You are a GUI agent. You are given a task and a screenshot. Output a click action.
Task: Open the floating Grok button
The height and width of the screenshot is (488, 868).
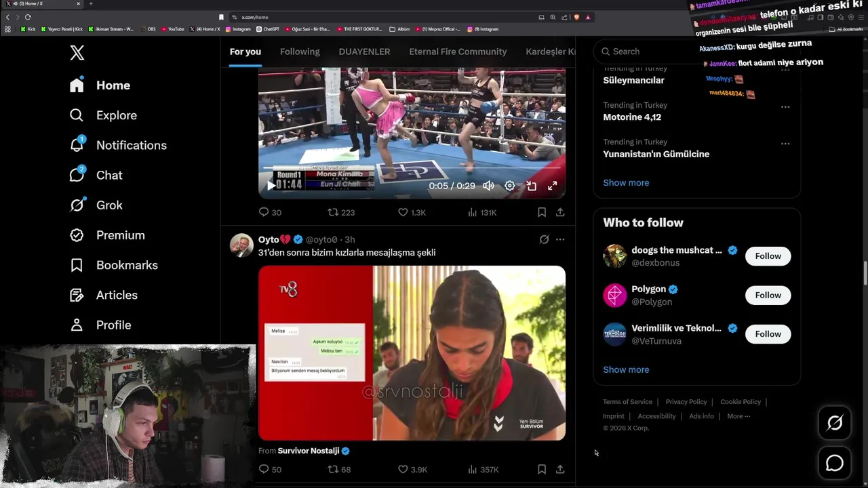coord(835,423)
